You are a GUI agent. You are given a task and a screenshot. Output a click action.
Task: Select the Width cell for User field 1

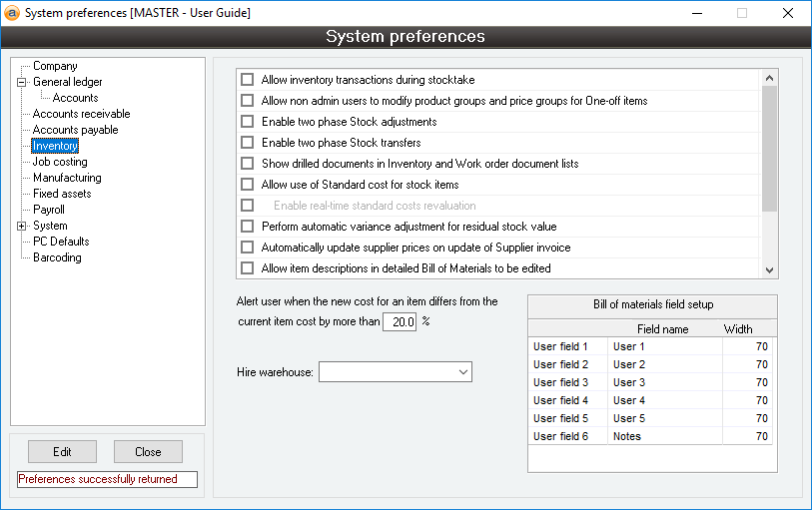tap(747, 346)
